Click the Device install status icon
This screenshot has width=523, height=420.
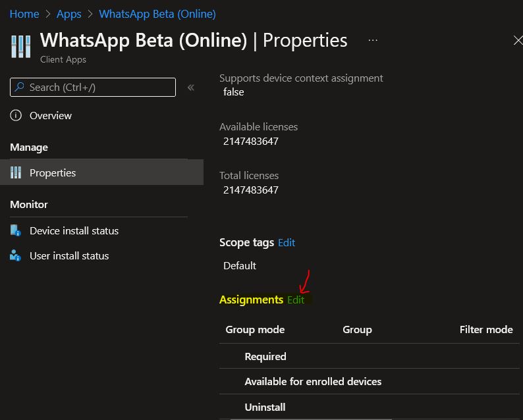[16, 230]
